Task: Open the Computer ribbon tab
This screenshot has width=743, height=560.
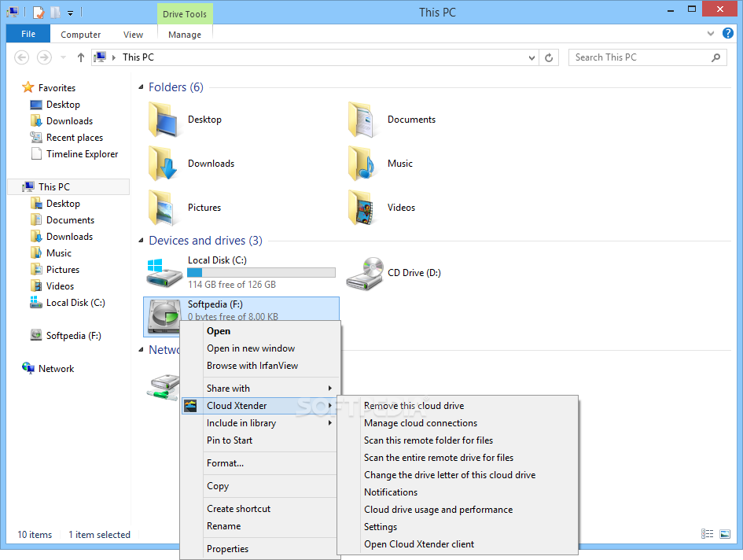Action: click(x=80, y=34)
